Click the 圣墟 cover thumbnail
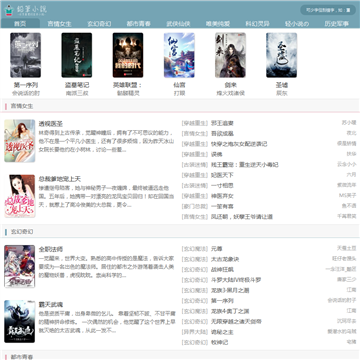This screenshot has width=360, height=360. [282, 55]
